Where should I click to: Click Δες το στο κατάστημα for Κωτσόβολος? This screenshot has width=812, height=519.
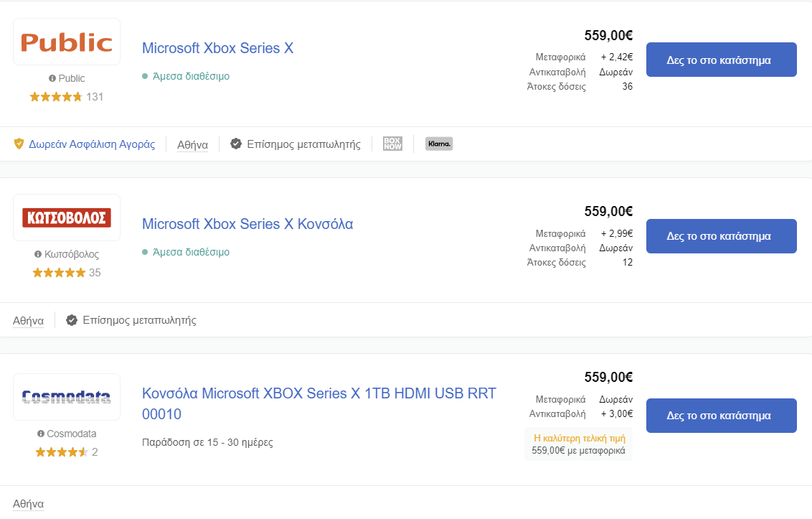(x=722, y=236)
